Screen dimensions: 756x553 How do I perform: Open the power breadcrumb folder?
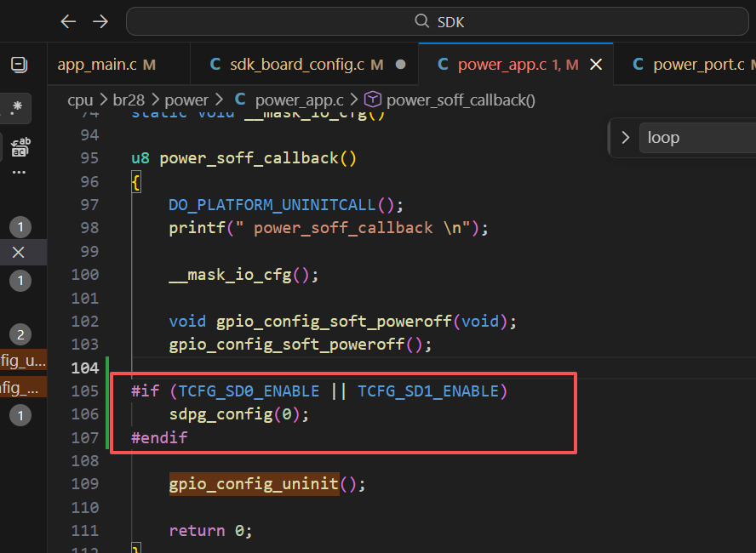[186, 100]
